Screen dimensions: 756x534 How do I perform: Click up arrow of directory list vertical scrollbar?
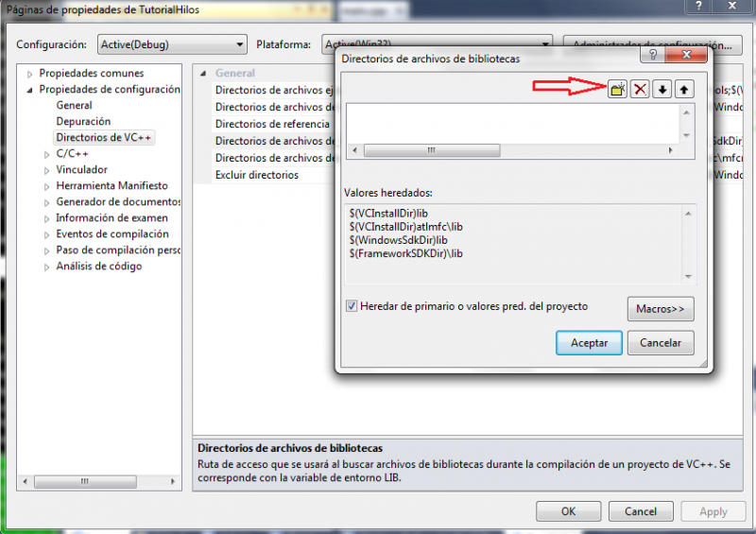(x=687, y=112)
